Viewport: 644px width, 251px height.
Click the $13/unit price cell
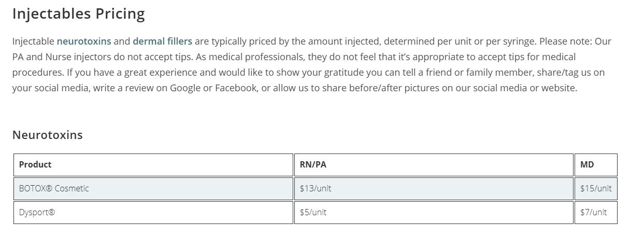(x=315, y=188)
